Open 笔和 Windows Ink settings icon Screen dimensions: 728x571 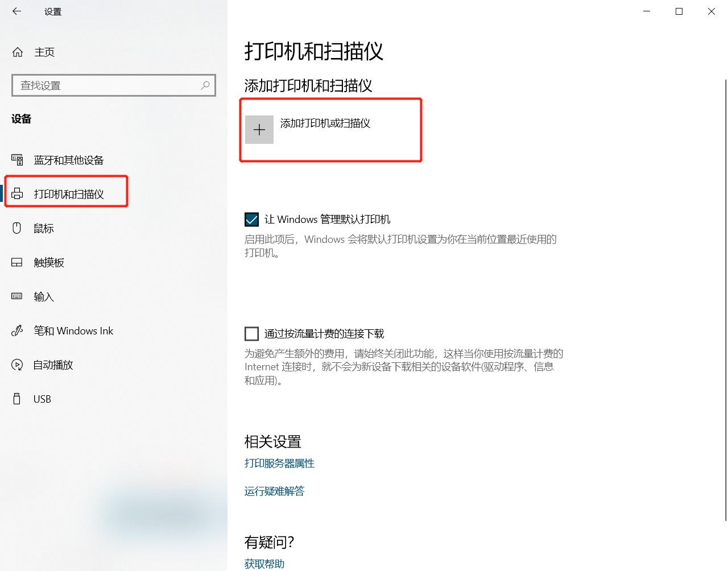coord(17,330)
